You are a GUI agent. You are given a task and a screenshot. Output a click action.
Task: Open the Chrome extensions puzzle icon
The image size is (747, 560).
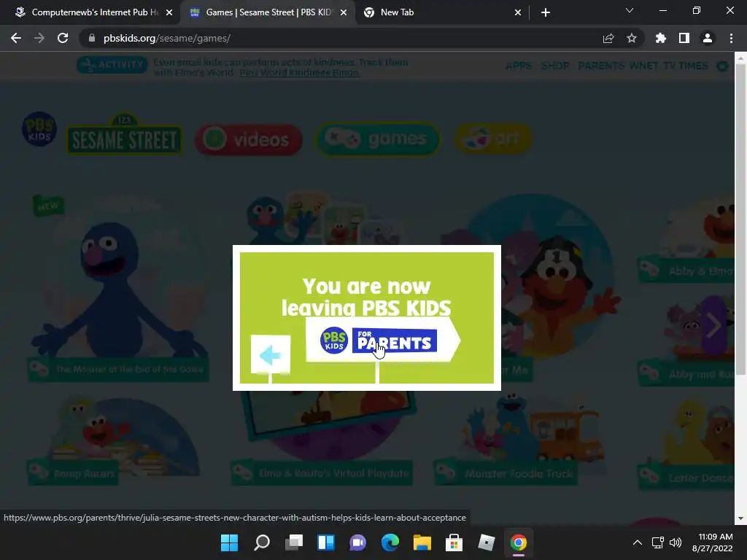(x=661, y=38)
